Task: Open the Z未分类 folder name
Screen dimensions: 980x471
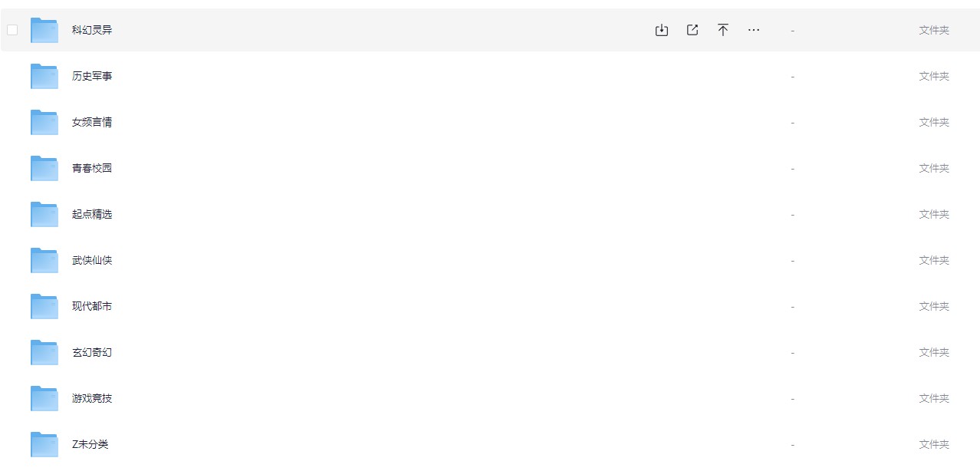Action: (90, 444)
